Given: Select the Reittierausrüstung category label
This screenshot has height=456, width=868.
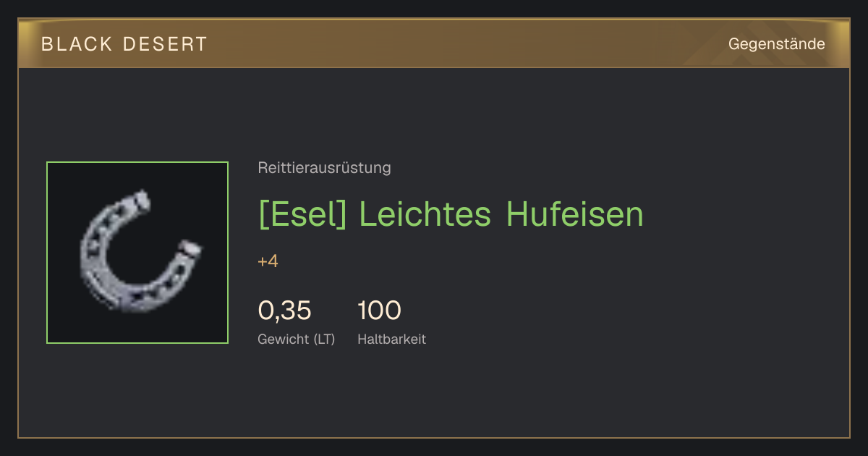Looking at the screenshot, I should (324, 168).
